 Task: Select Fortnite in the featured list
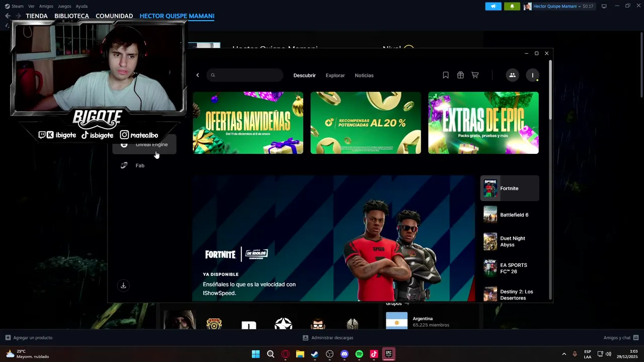(510, 189)
